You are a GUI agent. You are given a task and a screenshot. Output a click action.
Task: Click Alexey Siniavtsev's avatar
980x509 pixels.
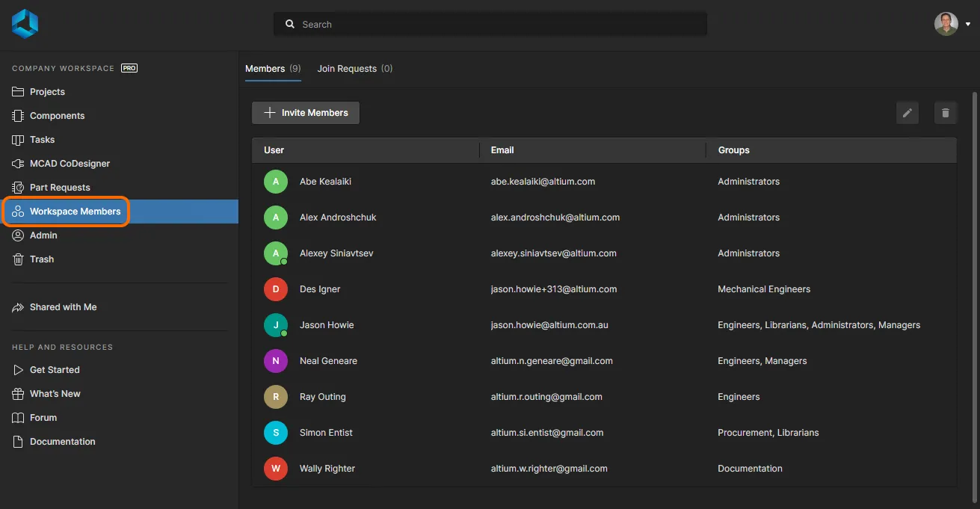pos(276,253)
